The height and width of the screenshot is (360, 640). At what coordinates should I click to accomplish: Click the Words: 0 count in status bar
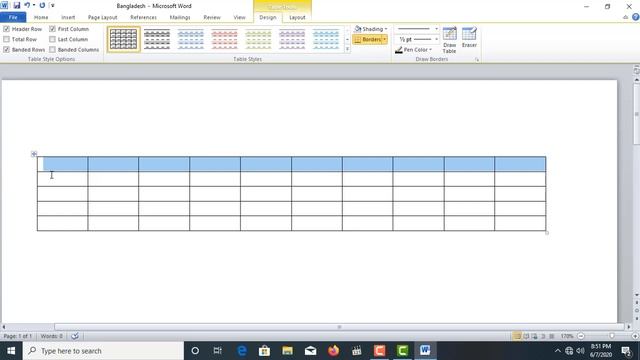(x=51, y=336)
